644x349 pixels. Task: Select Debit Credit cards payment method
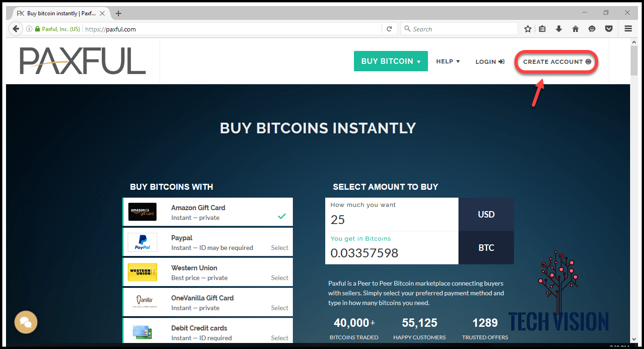pyautogui.click(x=208, y=330)
